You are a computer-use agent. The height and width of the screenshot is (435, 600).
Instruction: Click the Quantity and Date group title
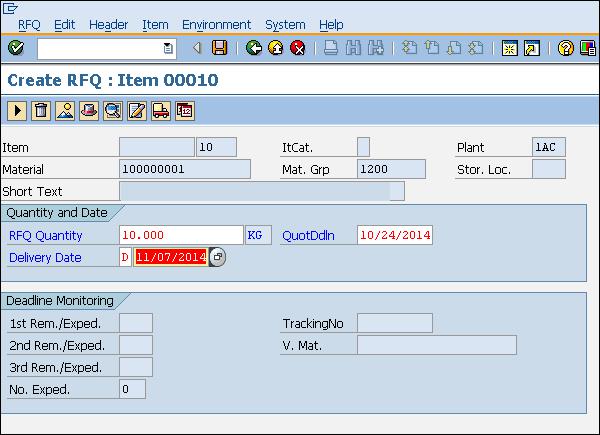click(57, 213)
